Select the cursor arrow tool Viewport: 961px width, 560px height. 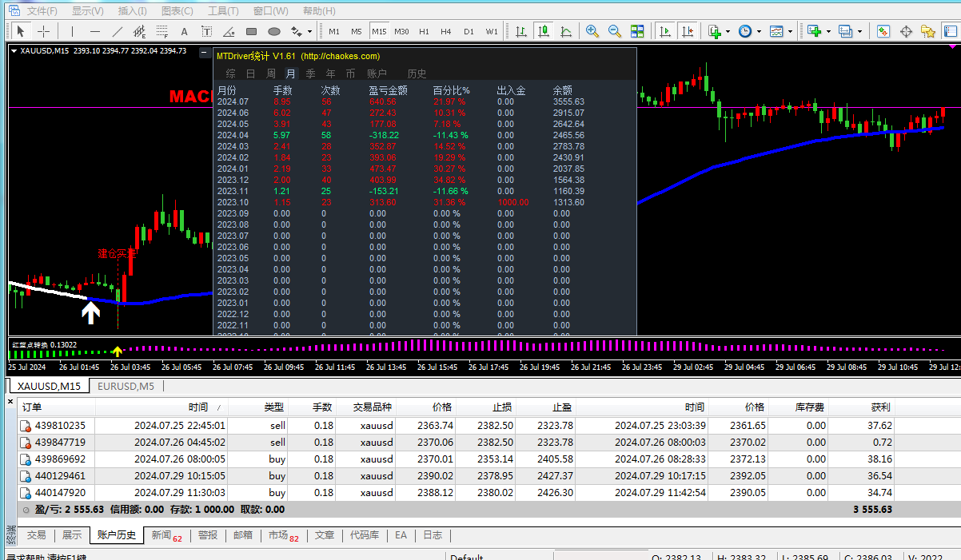tap(21, 31)
